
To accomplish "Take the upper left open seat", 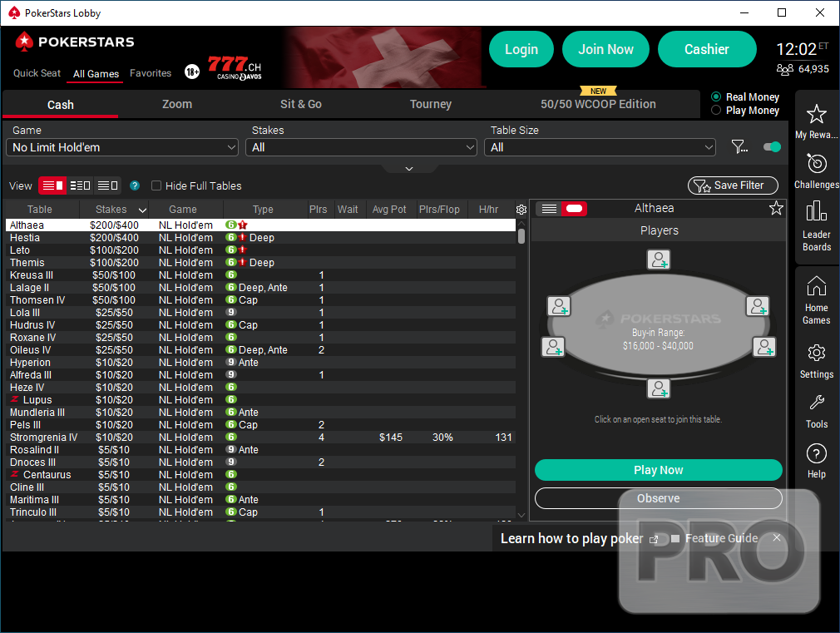I will coord(559,306).
